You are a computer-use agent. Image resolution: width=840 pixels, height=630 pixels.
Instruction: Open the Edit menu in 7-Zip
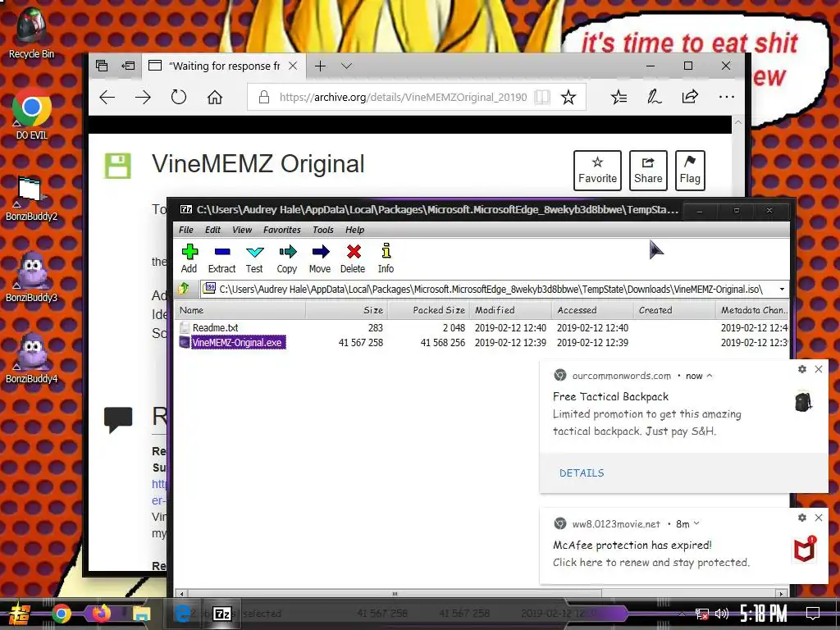(212, 230)
